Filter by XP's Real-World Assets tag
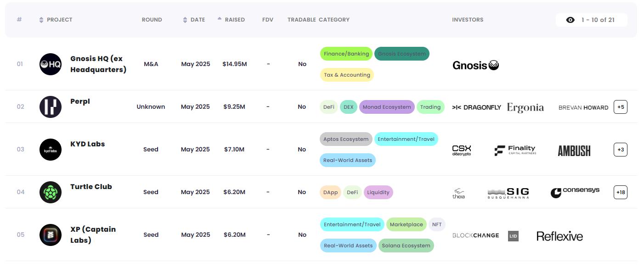This screenshot has width=644, height=268. point(348,246)
